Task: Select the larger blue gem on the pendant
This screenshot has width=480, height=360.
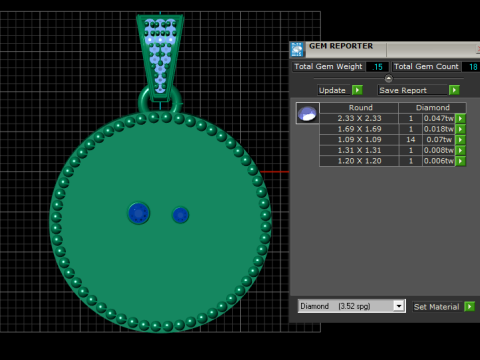Action: click(x=139, y=213)
